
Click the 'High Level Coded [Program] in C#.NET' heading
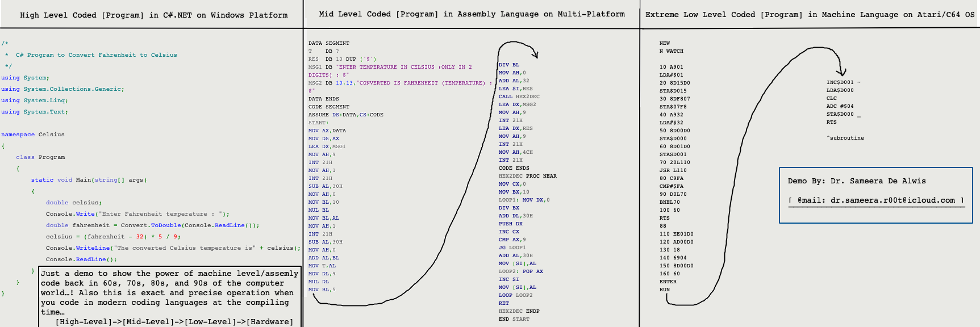153,15
